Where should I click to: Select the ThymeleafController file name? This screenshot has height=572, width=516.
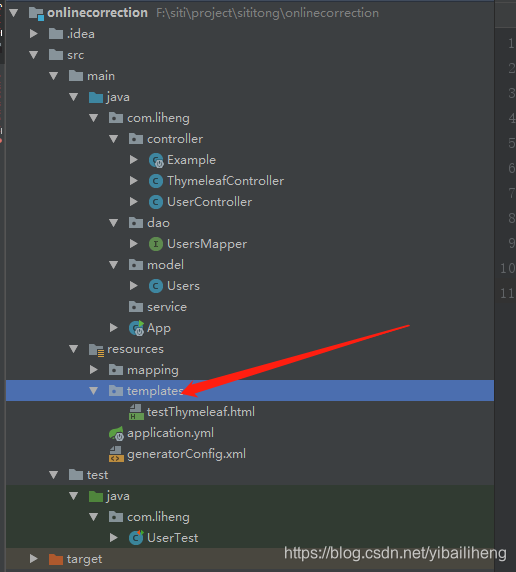pos(226,181)
